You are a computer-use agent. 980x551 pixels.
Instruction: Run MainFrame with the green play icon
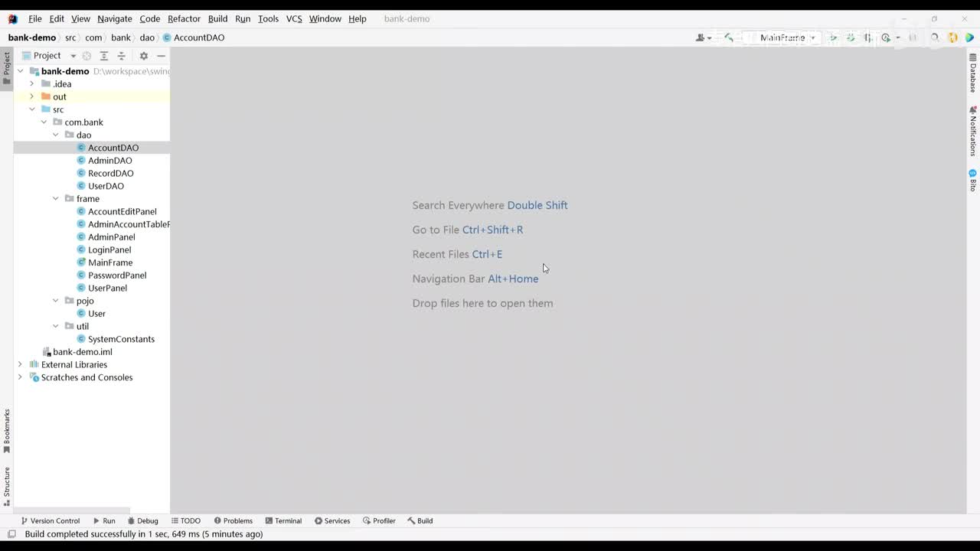point(833,37)
